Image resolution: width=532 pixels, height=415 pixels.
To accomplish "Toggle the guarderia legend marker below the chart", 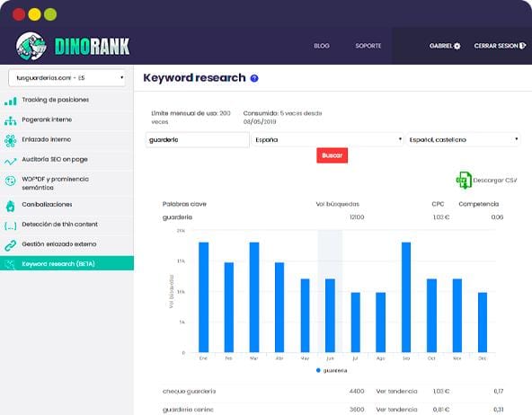I will (x=318, y=370).
